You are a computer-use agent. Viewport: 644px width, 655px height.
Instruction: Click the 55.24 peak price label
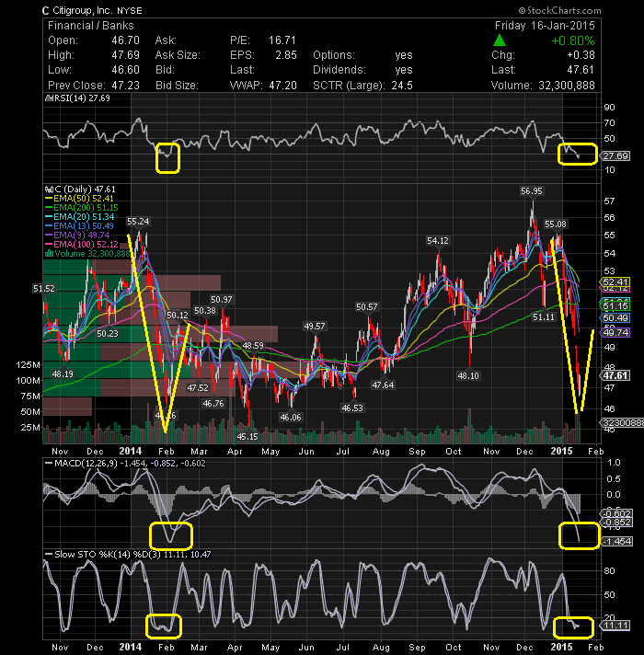(138, 222)
